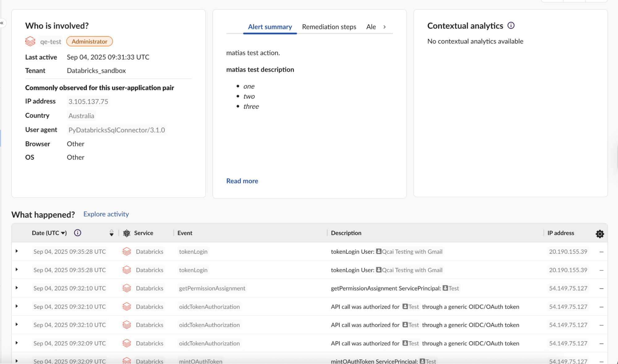Click the 3.105.137.75 IP address chip
The image size is (618, 364).
(88, 102)
